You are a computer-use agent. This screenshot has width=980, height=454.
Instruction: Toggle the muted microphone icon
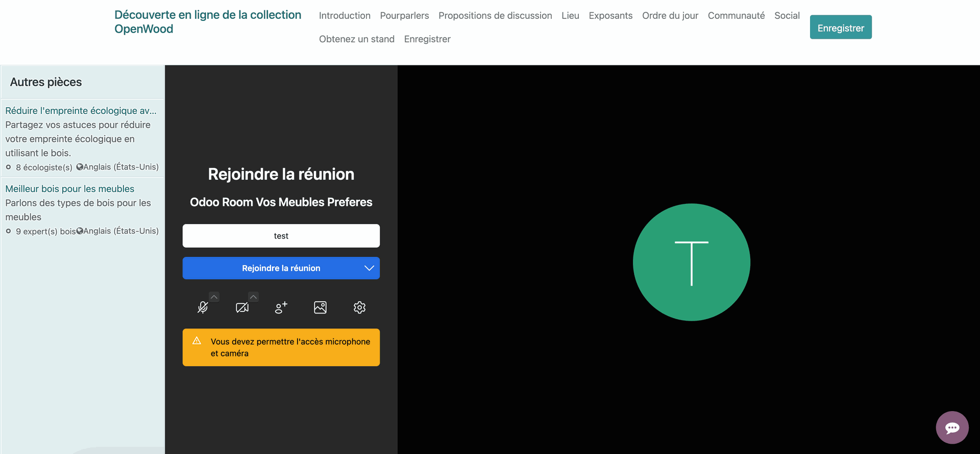tap(203, 307)
